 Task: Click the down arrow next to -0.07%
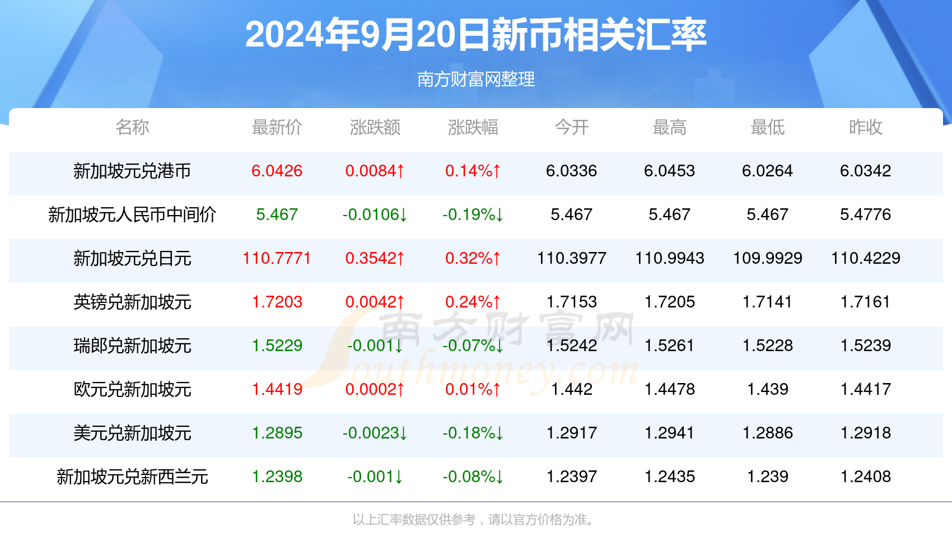pyautogui.click(x=500, y=346)
